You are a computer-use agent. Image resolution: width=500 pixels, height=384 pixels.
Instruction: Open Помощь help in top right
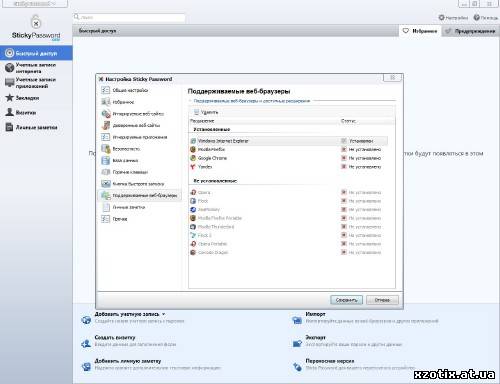(486, 17)
